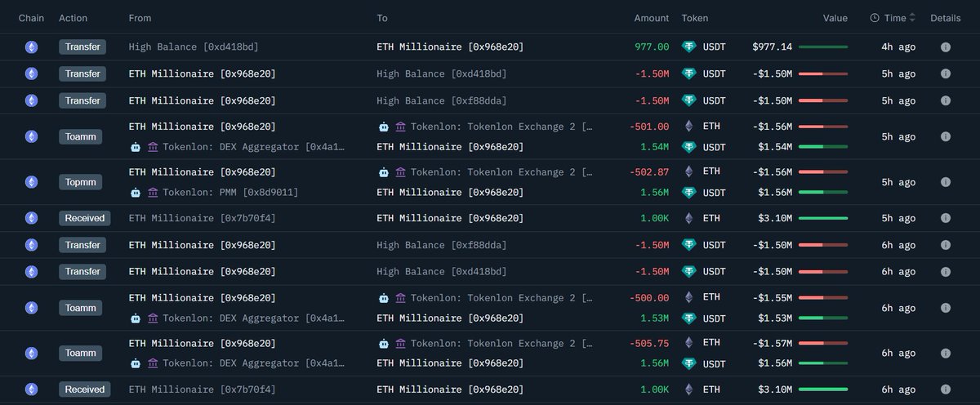
Task: Click the Transfer badge in the 4h ago row
Action: 82,47
